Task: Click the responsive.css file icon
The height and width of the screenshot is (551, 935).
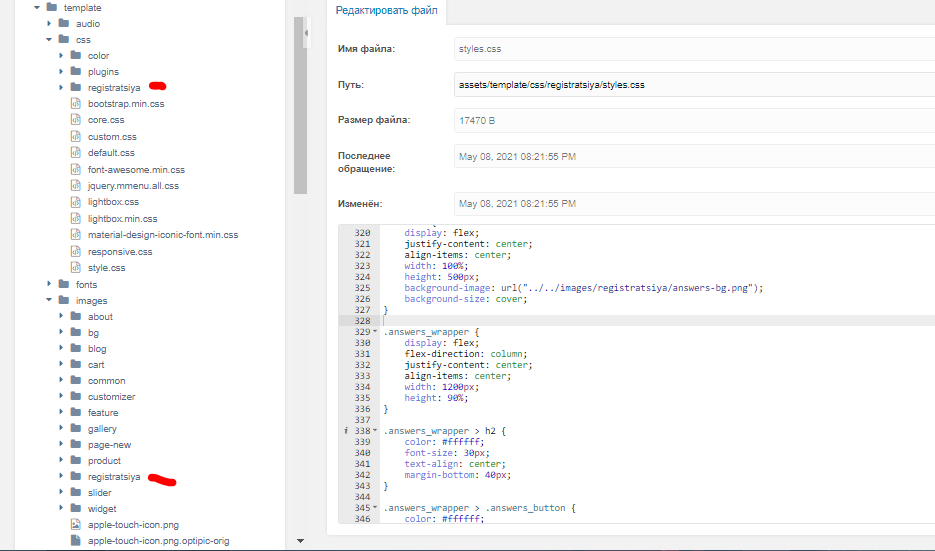Action: point(76,252)
